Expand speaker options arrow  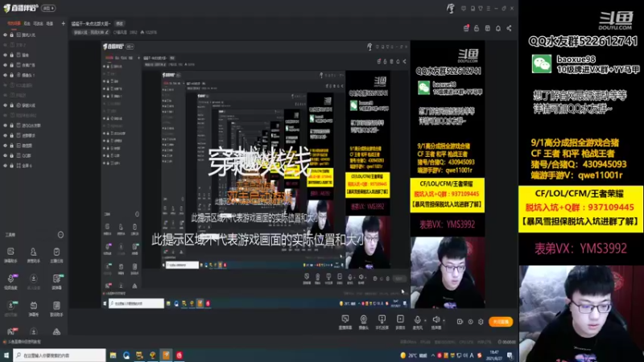coord(444,319)
